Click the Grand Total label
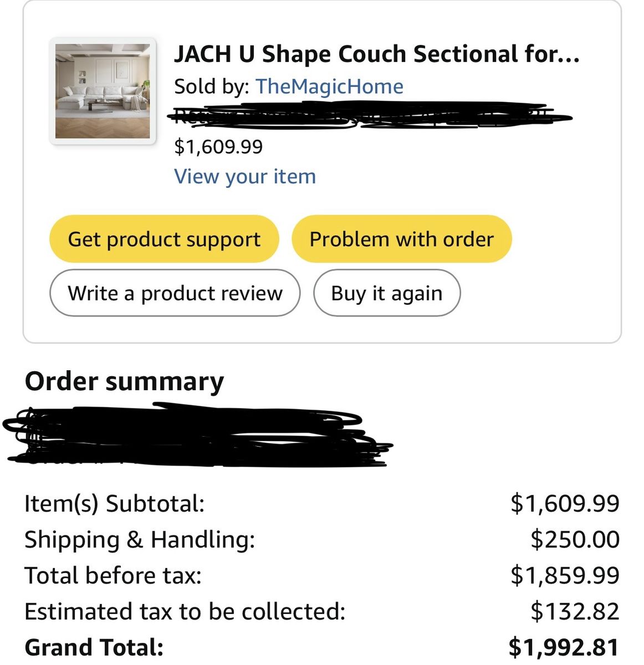This screenshot has height=665, width=644. point(94,647)
